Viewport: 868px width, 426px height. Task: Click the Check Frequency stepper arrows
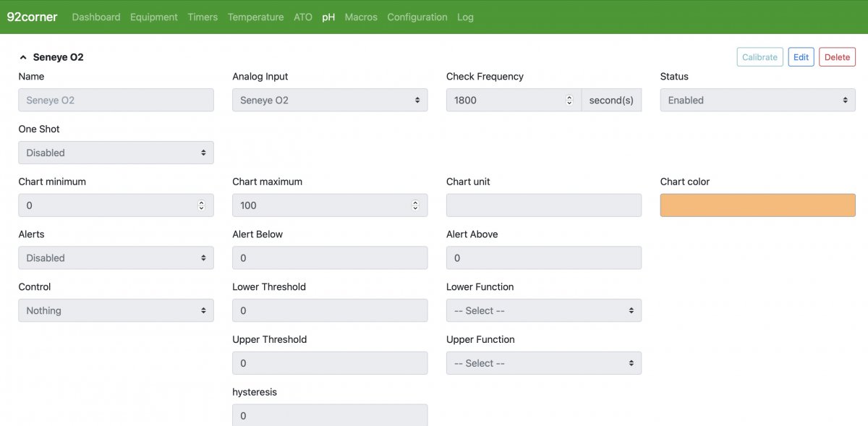pyautogui.click(x=569, y=101)
